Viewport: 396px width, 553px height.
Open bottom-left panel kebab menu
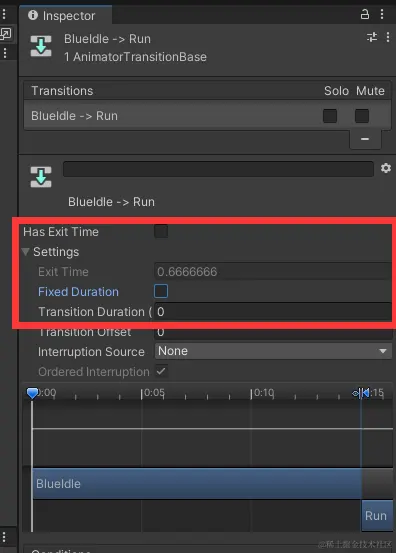[x=4, y=537]
